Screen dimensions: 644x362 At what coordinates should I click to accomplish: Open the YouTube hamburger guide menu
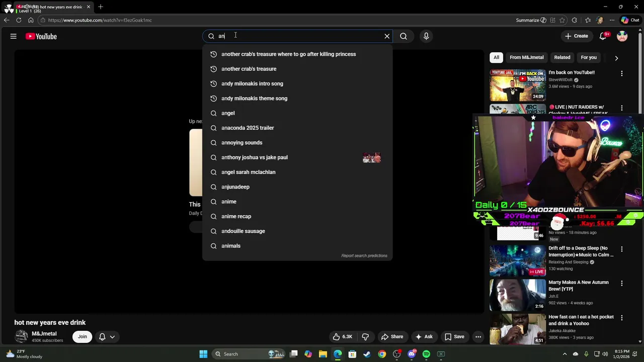tap(14, 36)
